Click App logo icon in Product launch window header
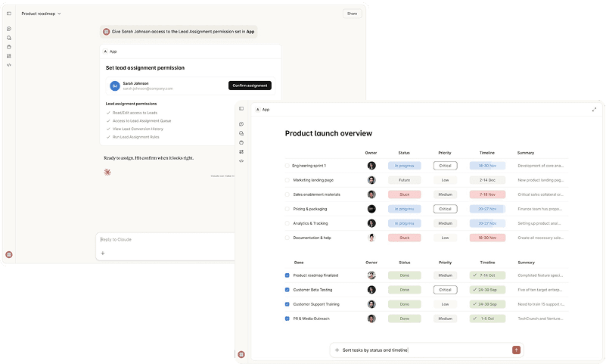The width and height of the screenshot is (606, 364). [258, 110]
